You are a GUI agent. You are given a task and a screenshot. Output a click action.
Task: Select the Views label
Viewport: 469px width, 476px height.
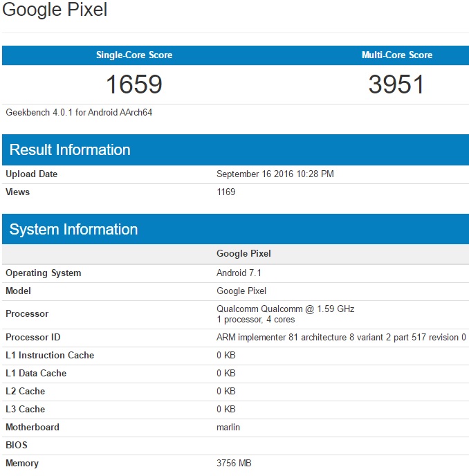click(17, 192)
